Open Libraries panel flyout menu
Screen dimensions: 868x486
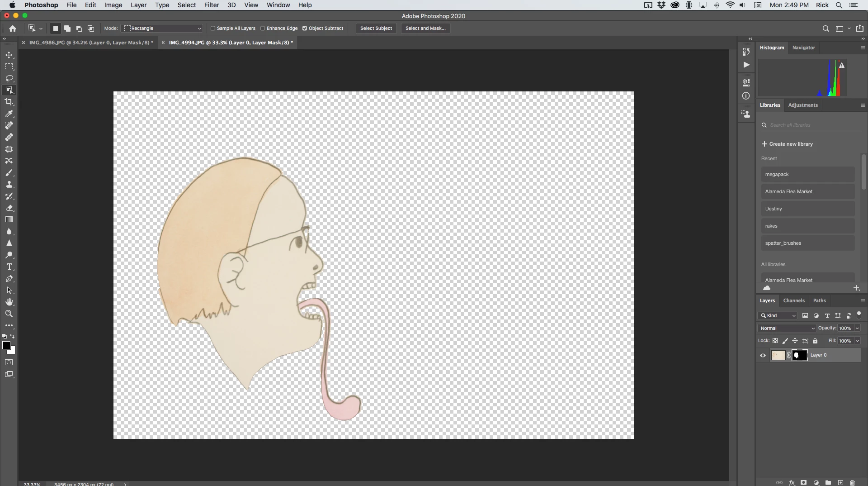(x=863, y=105)
